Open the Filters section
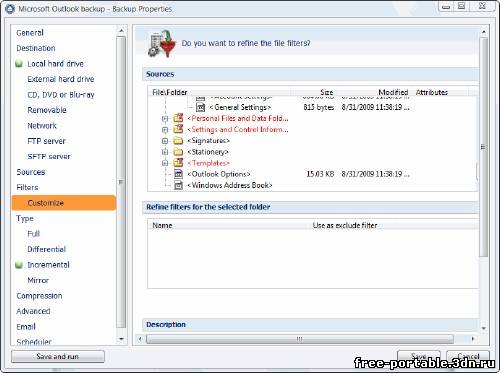 click(x=27, y=187)
